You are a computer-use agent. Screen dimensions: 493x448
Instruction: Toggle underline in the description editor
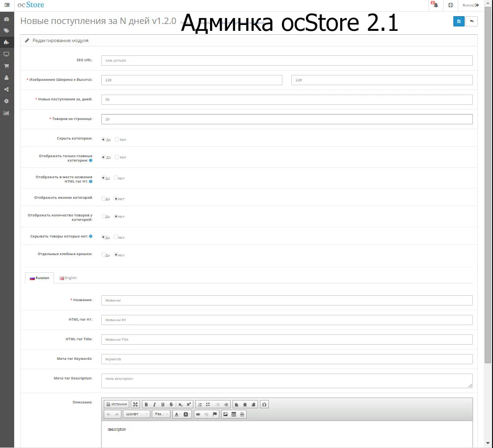pos(163,404)
